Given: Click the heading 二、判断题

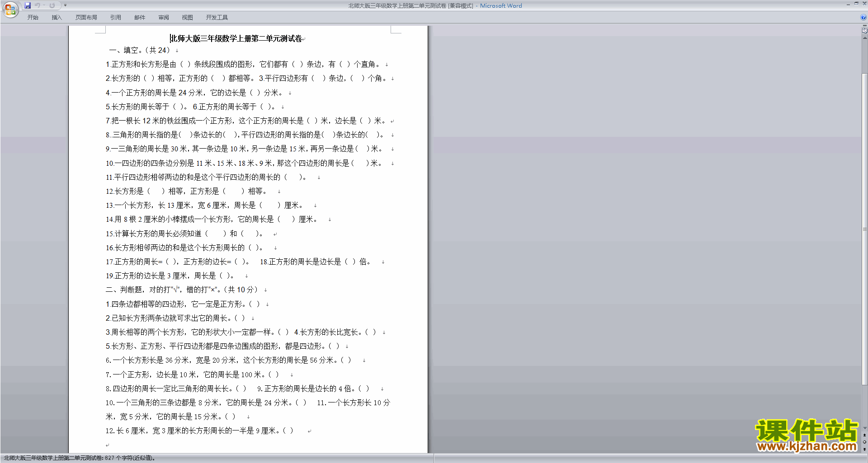Looking at the screenshot, I should [x=182, y=290].
